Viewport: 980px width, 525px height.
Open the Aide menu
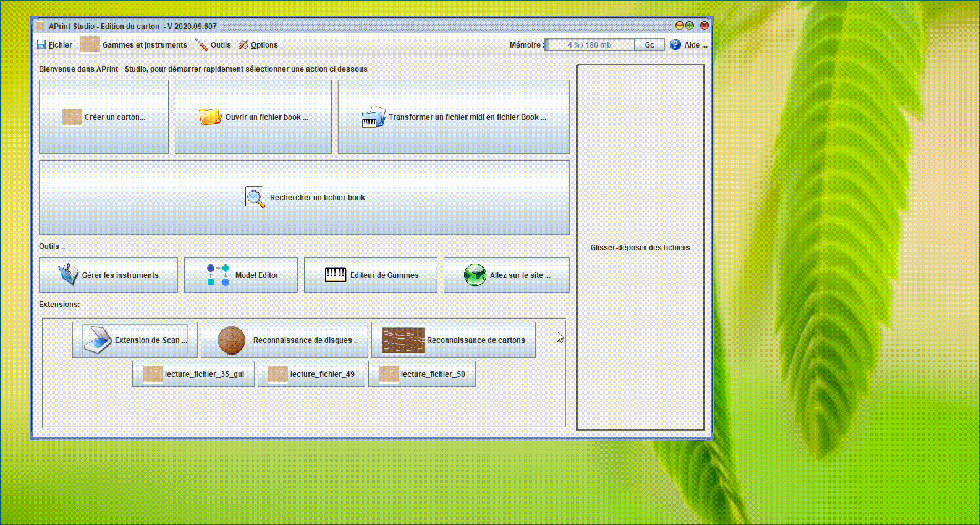pos(689,44)
